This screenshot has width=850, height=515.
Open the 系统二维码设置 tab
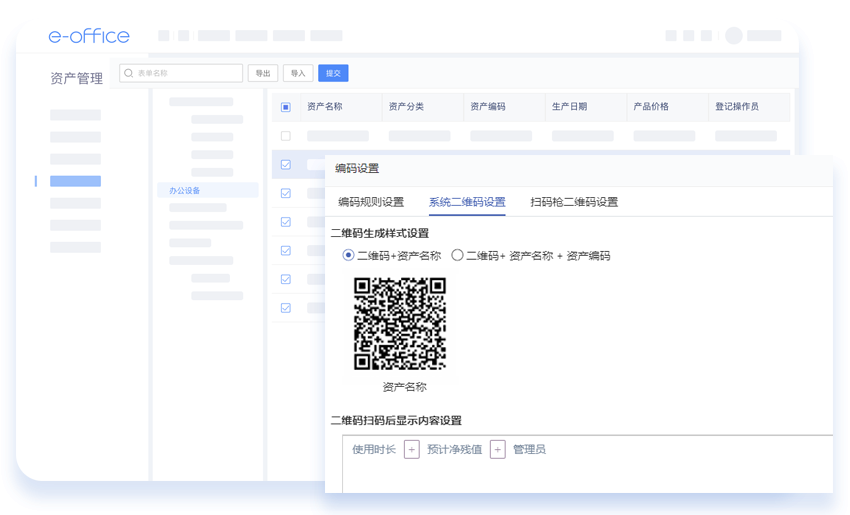point(467,202)
